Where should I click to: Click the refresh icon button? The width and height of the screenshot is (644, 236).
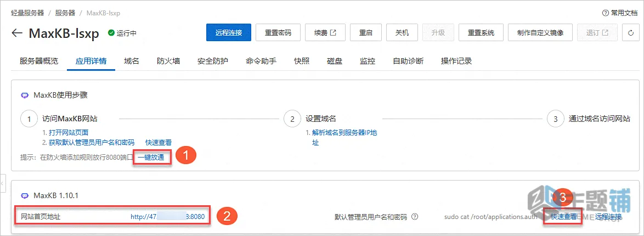pyautogui.click(x=630, y=33)
